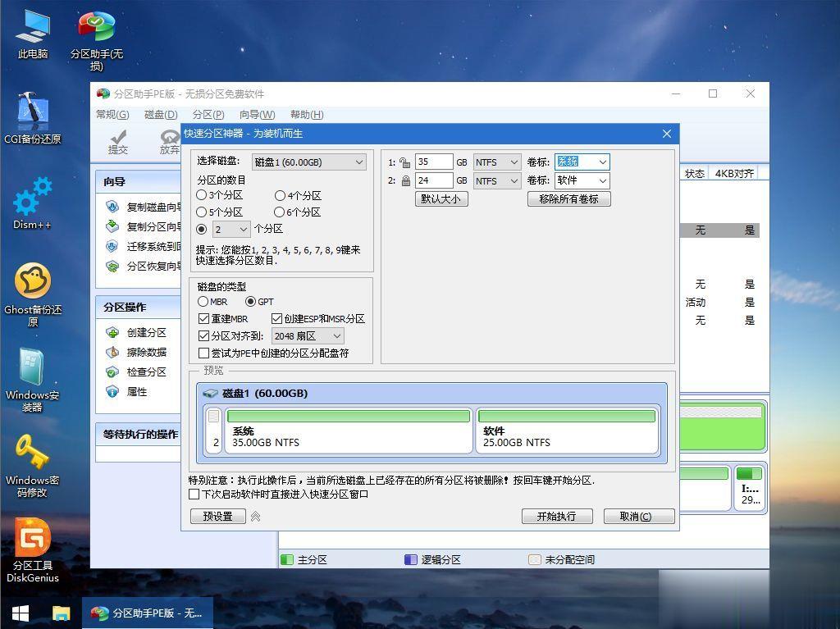The image size is (840, 629).
Task: Click the 4KB对齐 column header
Action: (734, 174)
